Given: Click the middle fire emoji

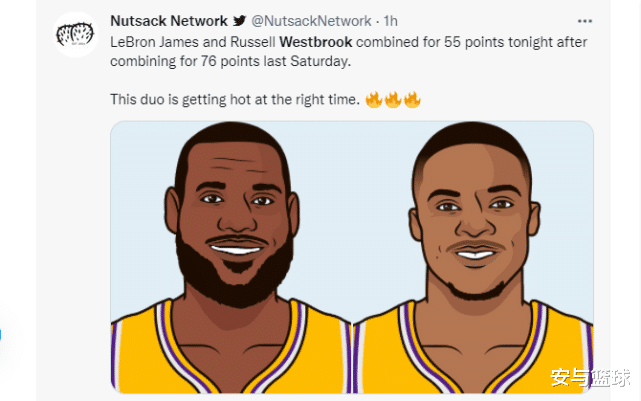Looking at the screenshot, I should [393, 99].
